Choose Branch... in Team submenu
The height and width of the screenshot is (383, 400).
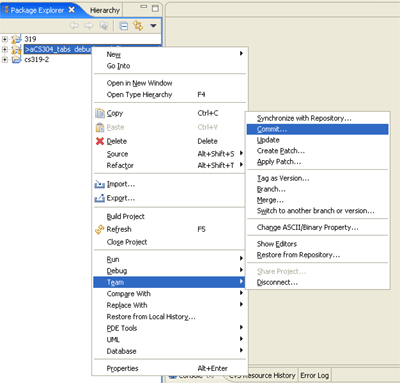(318, 189)
